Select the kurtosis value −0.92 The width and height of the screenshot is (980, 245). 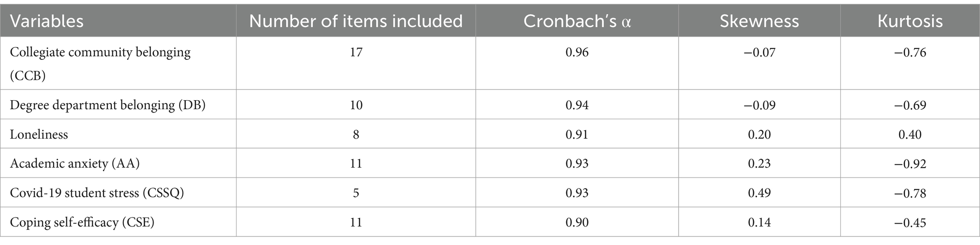[x=910, y=164]
